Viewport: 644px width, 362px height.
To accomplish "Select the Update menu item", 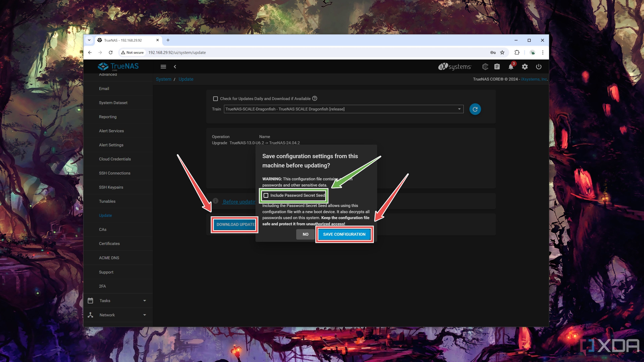I will [105, 215].
